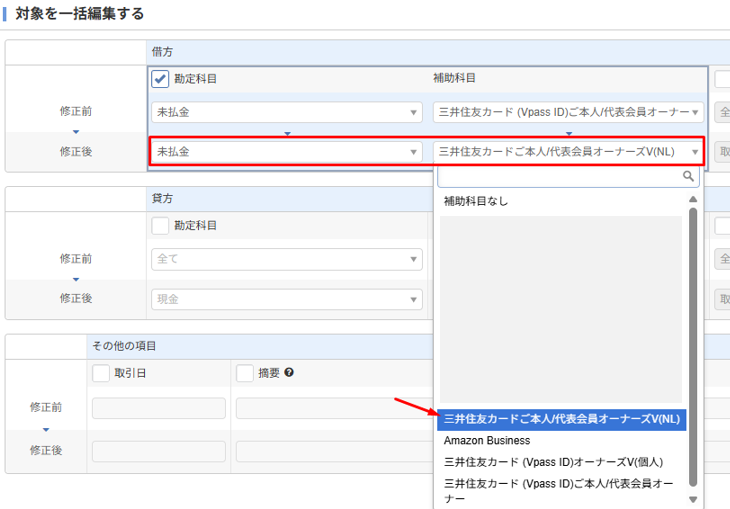
Task: Check the 取引日 checkbox
Action: click(x=101, y=373)
